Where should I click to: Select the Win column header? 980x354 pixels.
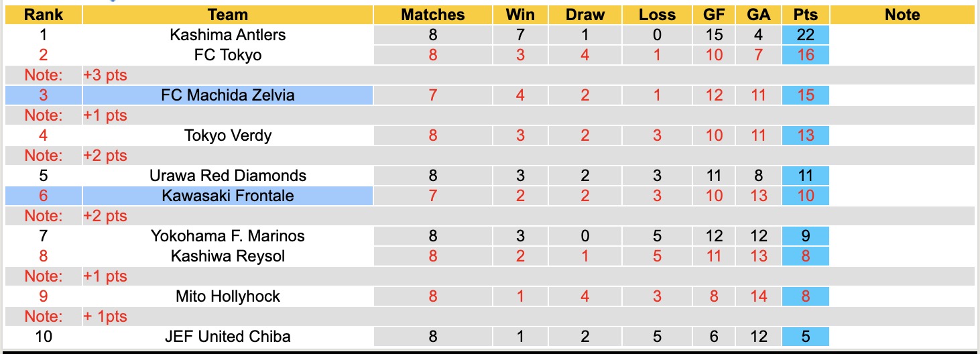click(x=520, y=15)
